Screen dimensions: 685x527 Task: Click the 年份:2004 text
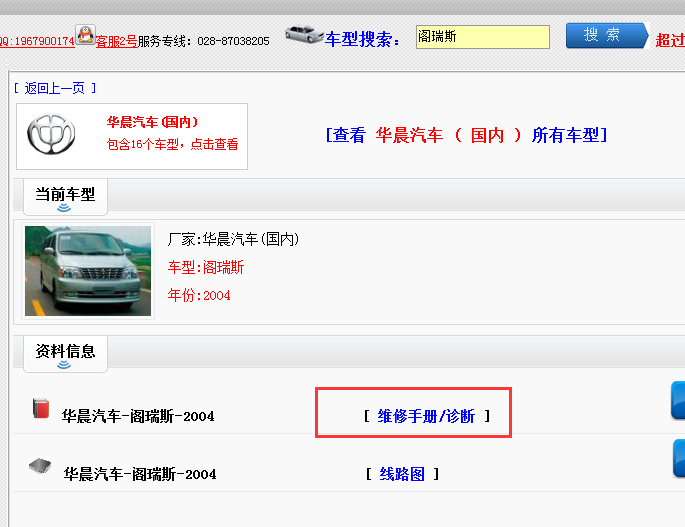[x=199, y=295]
